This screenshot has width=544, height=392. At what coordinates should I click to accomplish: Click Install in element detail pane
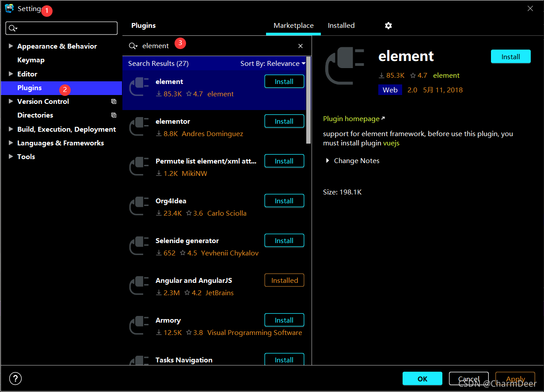[x=510, y=57]
